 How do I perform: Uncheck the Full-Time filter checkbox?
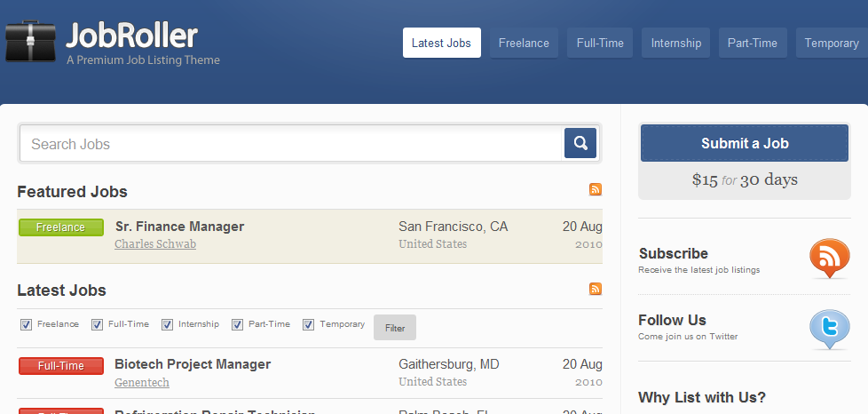pos(97,325)
